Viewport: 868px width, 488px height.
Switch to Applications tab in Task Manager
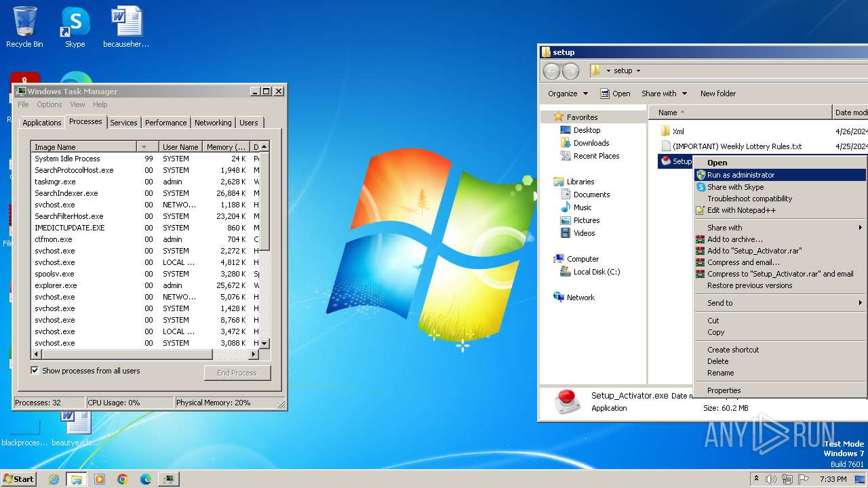41,123
